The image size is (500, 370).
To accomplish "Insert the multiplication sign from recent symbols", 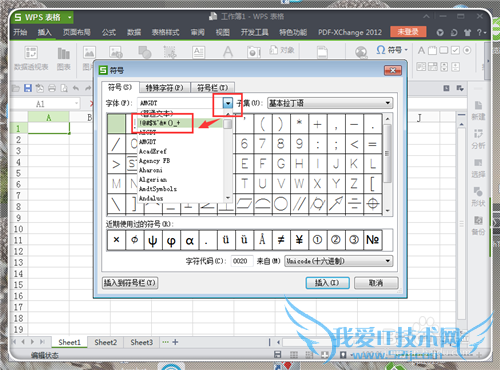I will (x=116, y=240).
